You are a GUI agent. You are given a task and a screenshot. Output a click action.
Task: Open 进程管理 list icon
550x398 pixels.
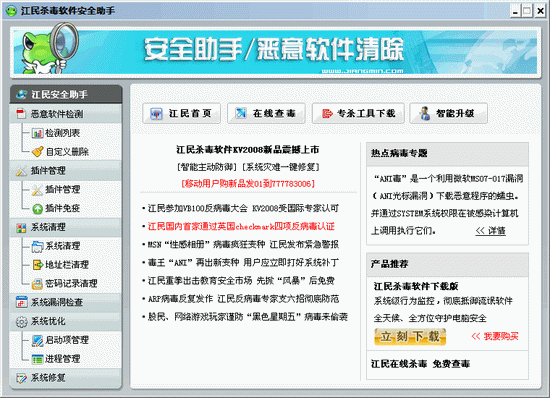(38, 359)
